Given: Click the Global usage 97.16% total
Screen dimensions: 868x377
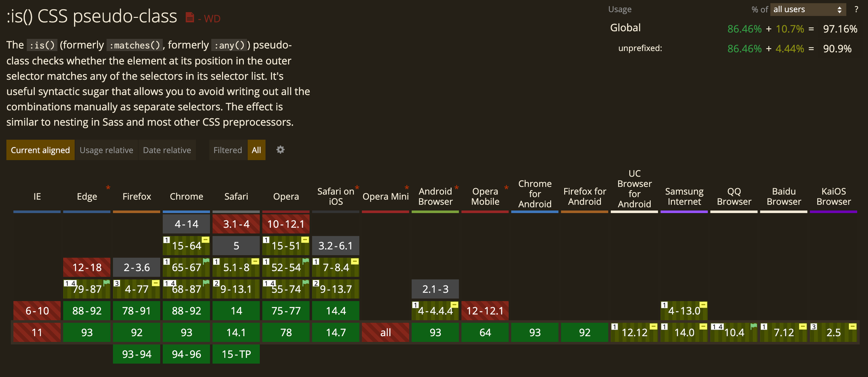Looking at the screenshot, I should 840,29.
